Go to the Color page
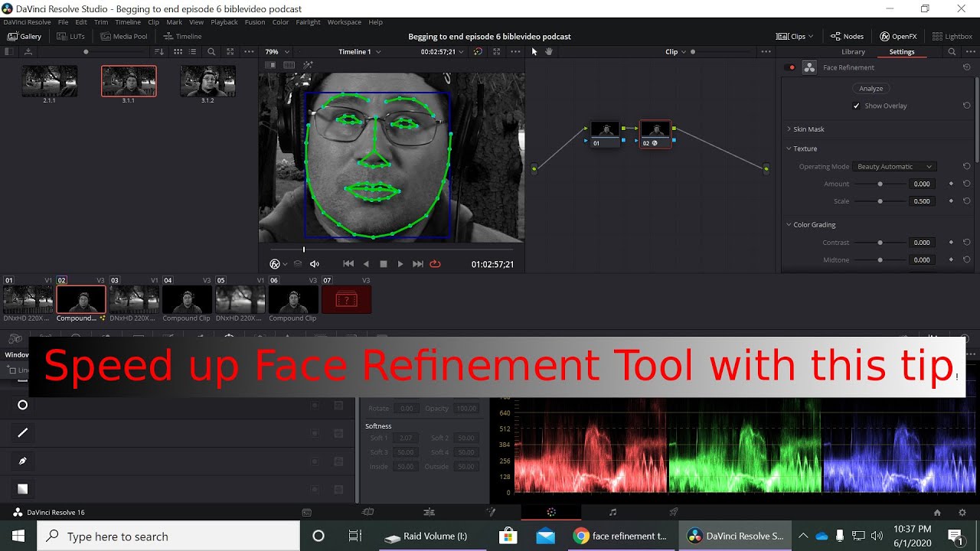This screenshot has width=980, height=551. point(551,512)
